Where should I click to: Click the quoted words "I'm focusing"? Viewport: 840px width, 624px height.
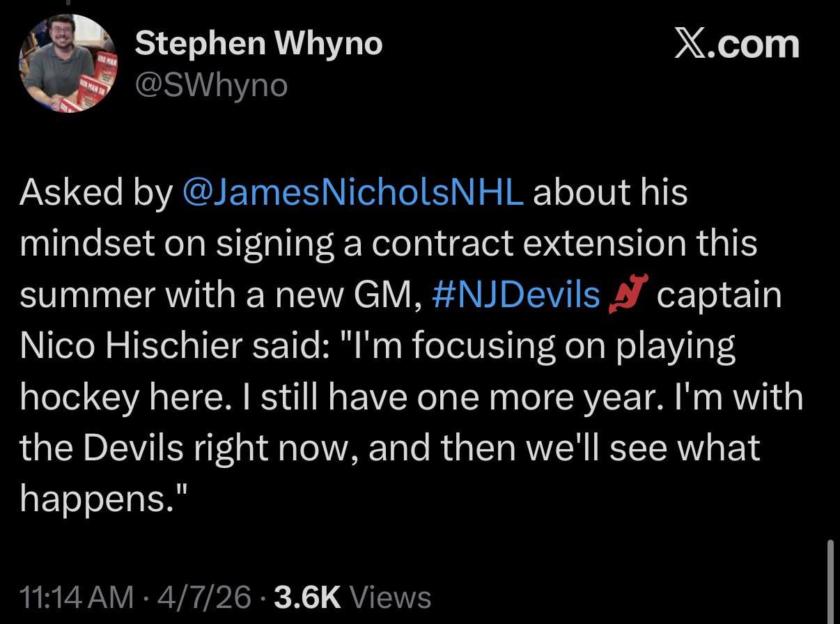click(444, 346)
